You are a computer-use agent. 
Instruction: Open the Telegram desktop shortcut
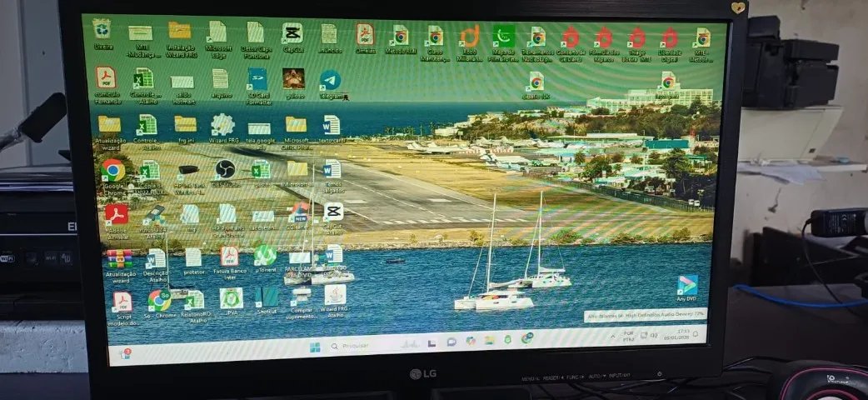click(330, 80)
